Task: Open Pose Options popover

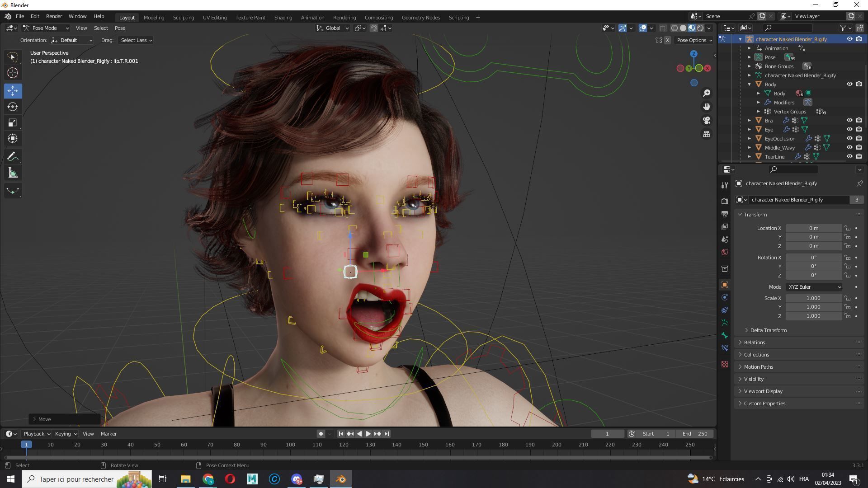Action: click(694, 40)
